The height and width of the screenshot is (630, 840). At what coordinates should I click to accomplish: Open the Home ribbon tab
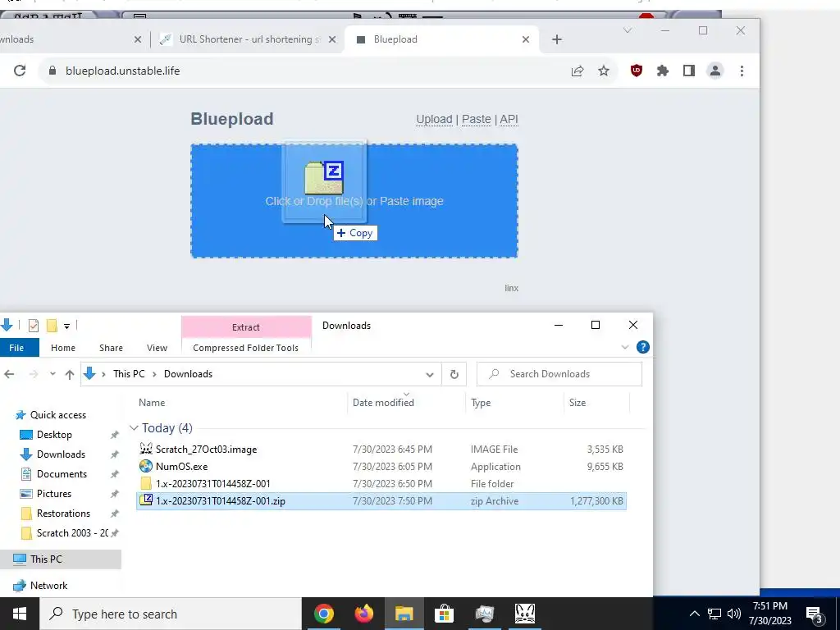tap(63, 348)
